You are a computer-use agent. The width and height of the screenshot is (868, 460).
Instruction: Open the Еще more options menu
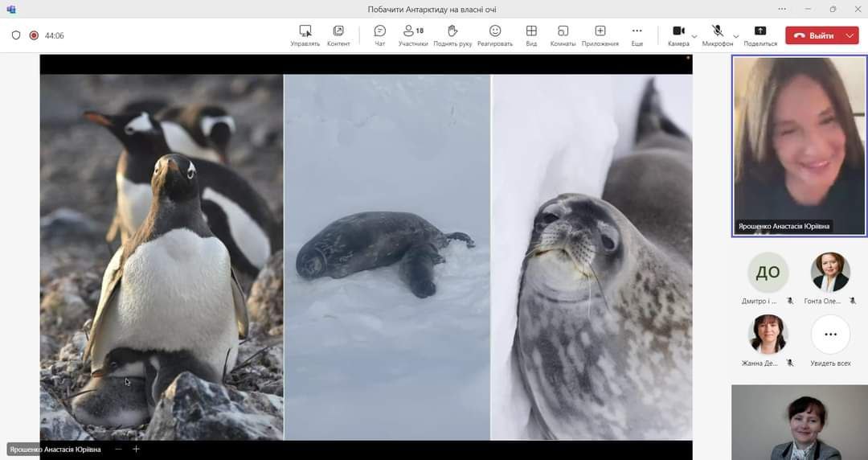pyautogui.click(x=637, y=35)
